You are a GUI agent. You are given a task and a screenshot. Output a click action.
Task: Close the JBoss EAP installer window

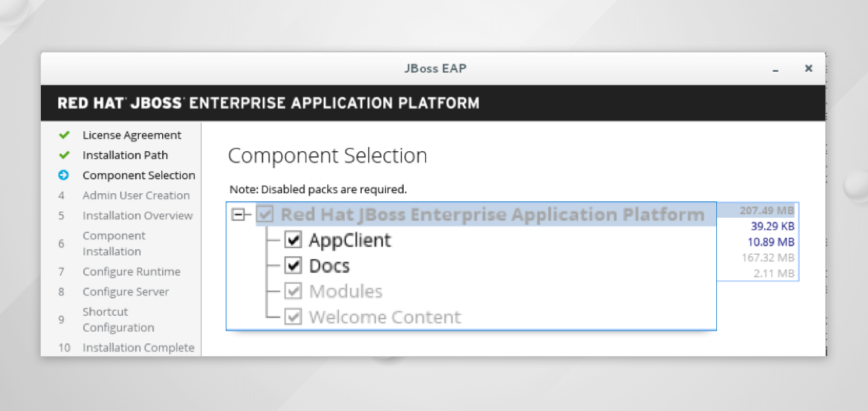(808, 68)
